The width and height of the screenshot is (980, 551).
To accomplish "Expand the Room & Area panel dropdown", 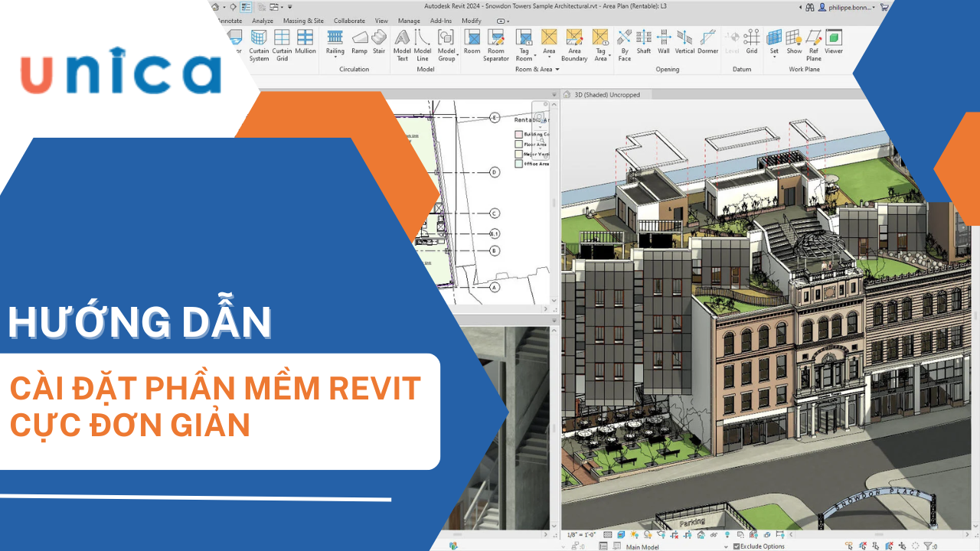I will 557,70.
